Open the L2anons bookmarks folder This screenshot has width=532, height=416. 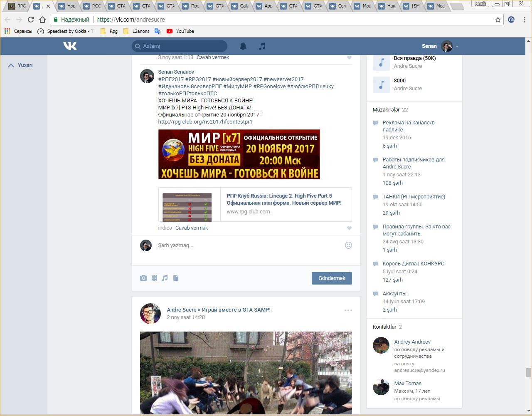pos(136,31)
